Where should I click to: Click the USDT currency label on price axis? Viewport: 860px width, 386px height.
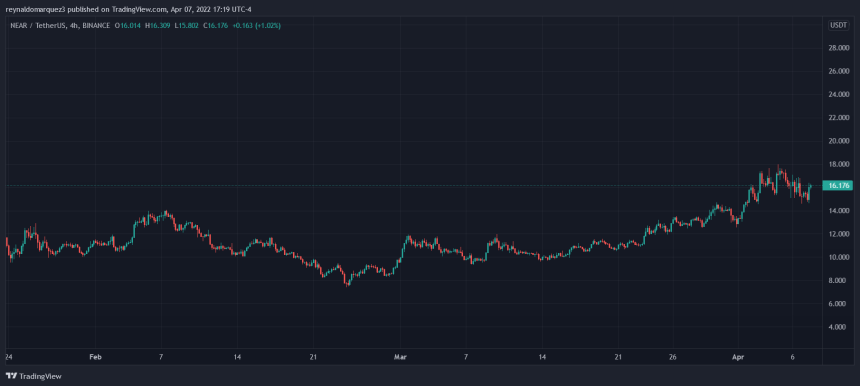[838, 25]
